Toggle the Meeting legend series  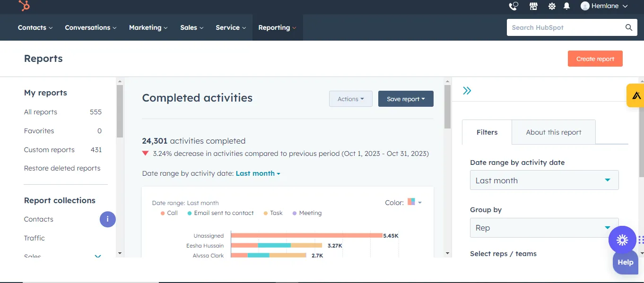(x=307, y=213)
